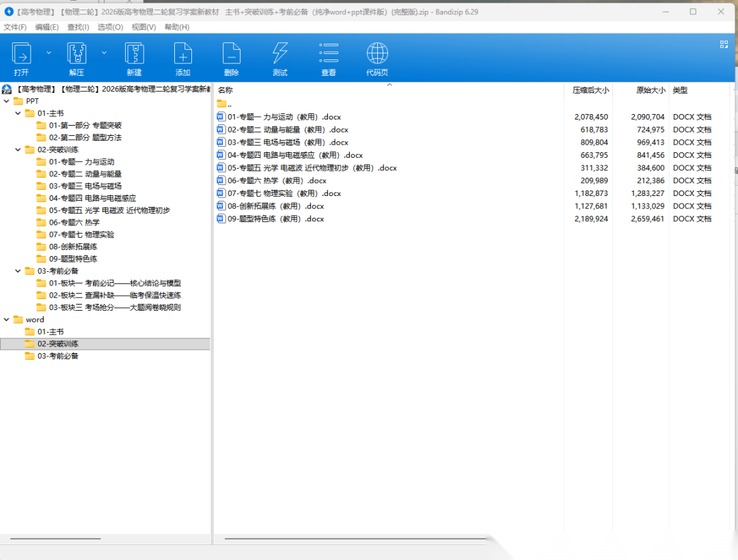Collapse the word folder tree node

(x=7, y=320)
